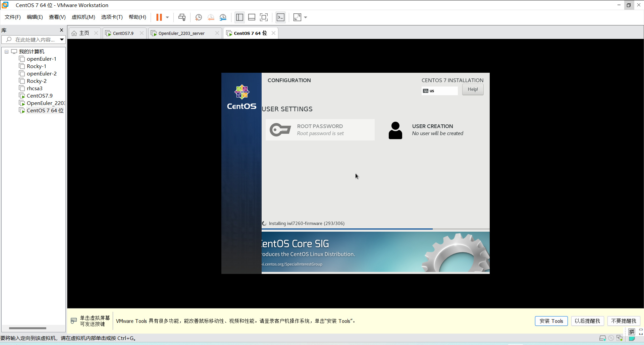Viewport: 644px width, 345px height.
Task: Revert to the previous snapshot
Action: 211,17
